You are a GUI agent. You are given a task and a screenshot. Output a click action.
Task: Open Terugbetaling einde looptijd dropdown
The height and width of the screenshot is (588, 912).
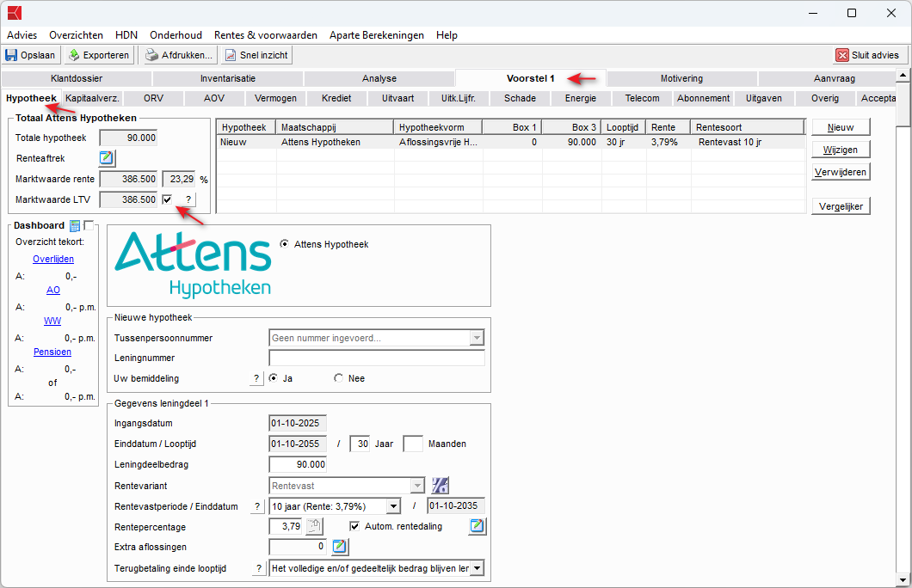(x=477, y=568)
